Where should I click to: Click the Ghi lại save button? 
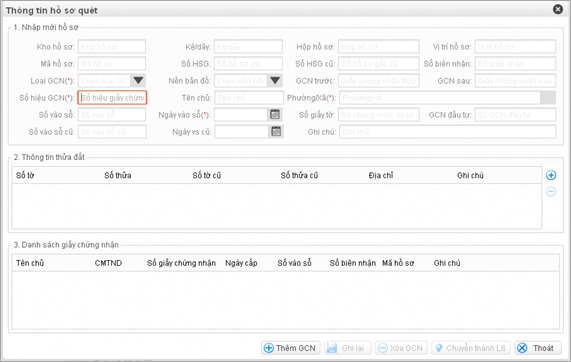coord(347,348)
